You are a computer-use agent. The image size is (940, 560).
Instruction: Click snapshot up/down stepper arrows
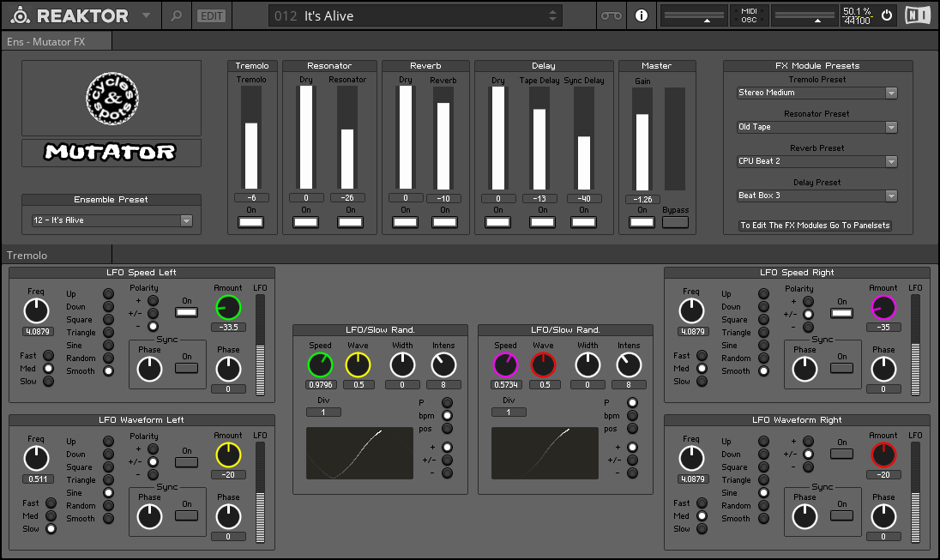(552, 16)
